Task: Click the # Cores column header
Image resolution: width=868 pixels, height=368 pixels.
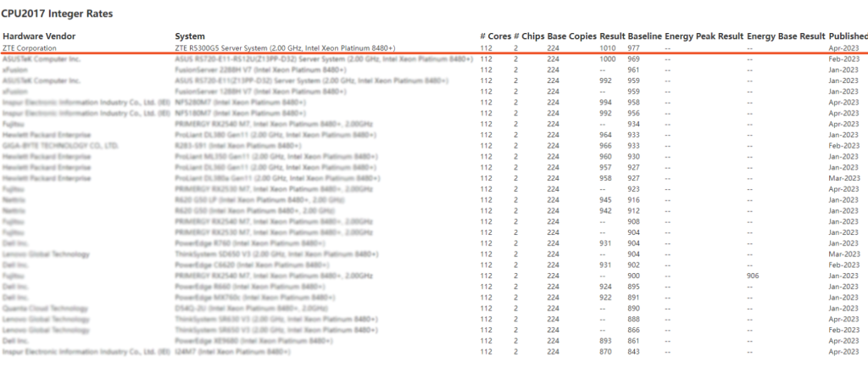Action: [495, 36]
